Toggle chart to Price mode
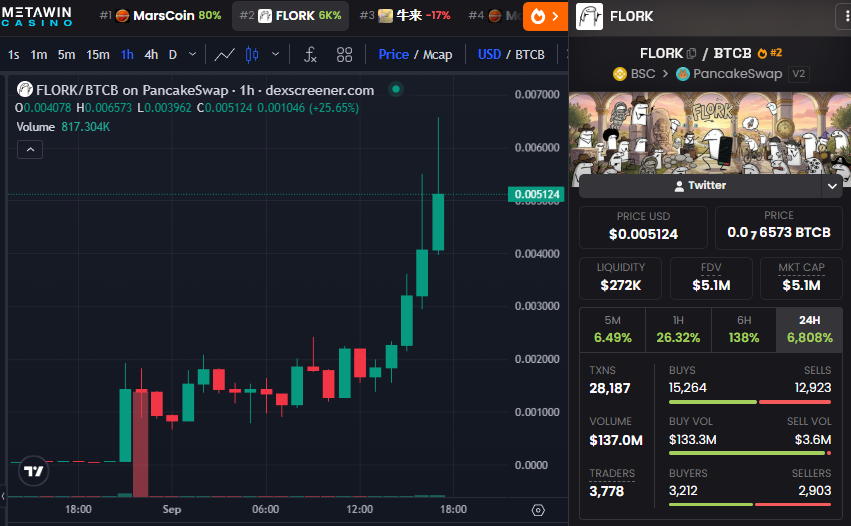This screenshot has height=526, width=851. (x=393, y=54)
